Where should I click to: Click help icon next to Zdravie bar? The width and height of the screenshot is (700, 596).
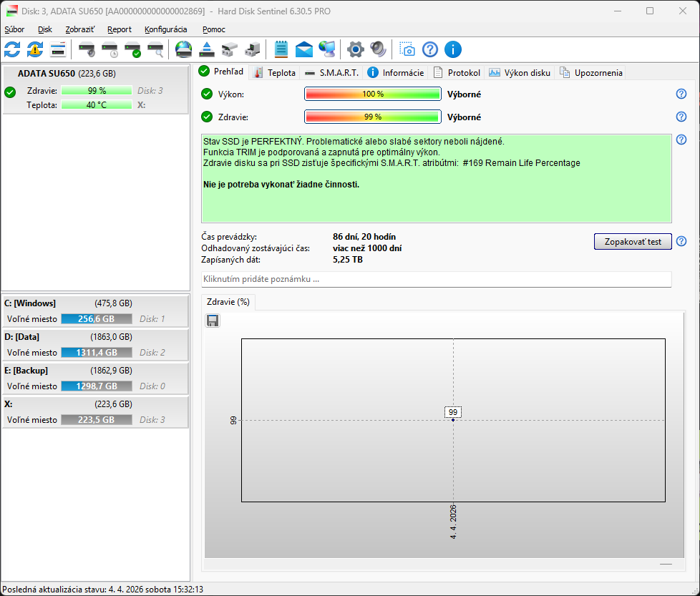coord(681,117)
